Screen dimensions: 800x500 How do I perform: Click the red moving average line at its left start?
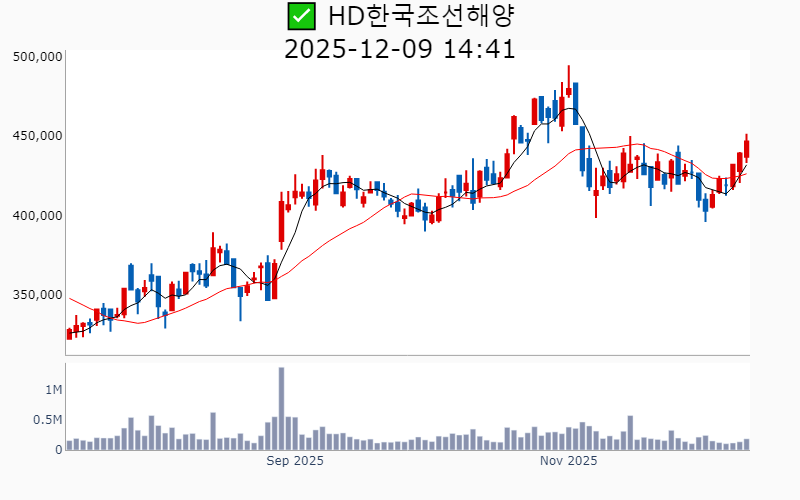click(69, 297)
